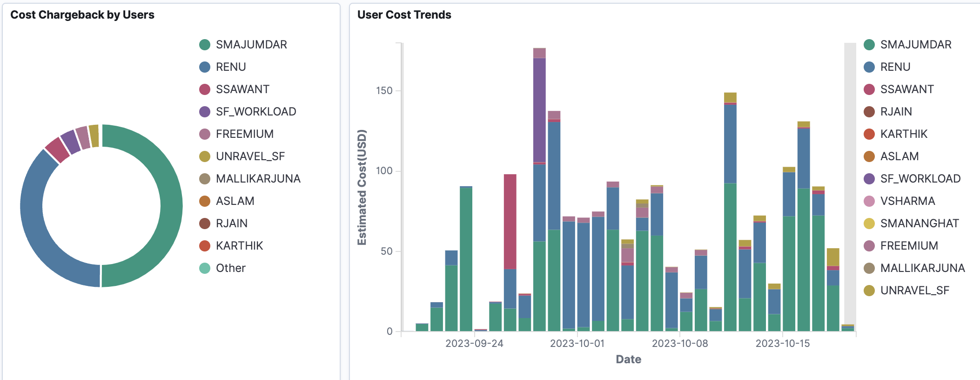Select UNRAVEL_SF label in donut chart legend
This screenshot has height=380, width=980.
(x=250, y=156)
